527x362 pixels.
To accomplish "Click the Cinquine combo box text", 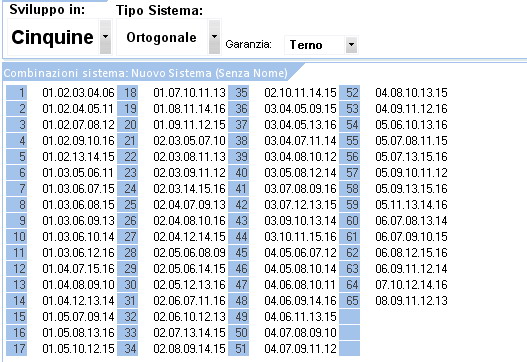I will tap(52, 37).
